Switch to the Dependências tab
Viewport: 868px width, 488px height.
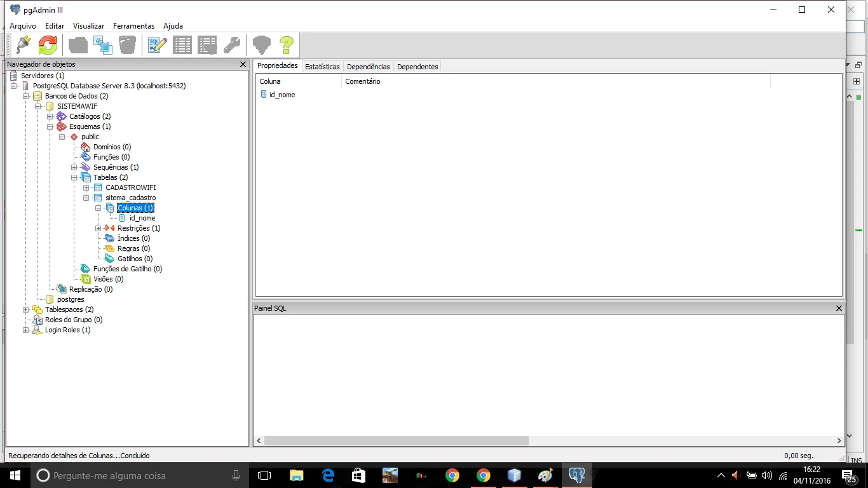tap(369, 67)
